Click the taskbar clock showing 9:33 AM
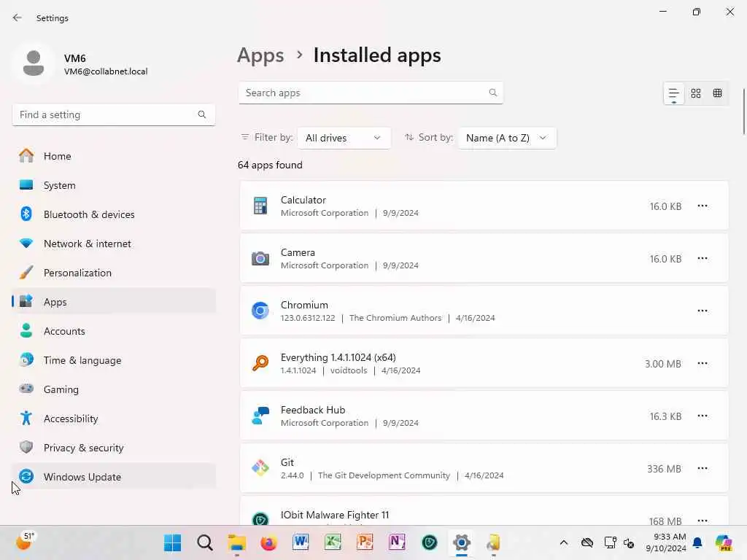This screenshot has width=747, height=560. pyautogui.click(x=665, y=542)
